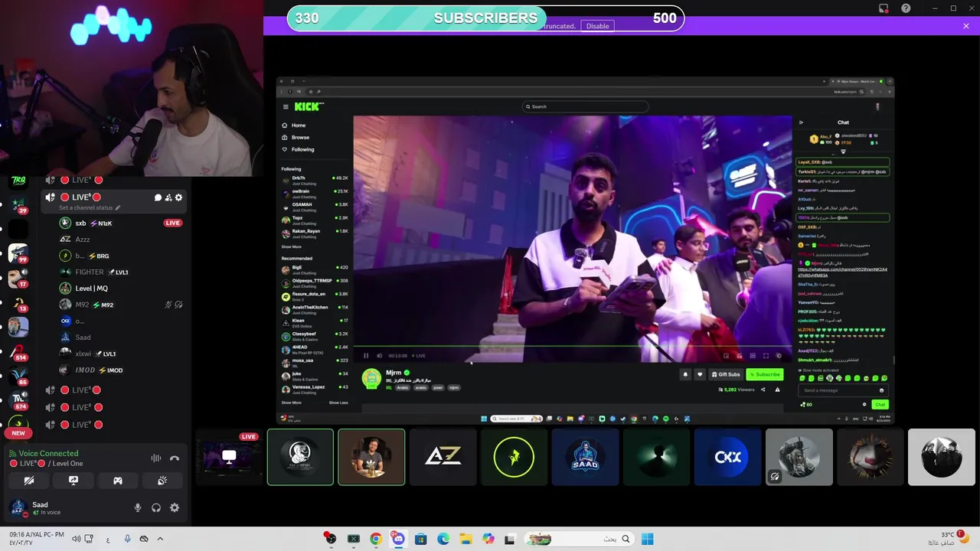Screen dimensions: 980x551
Task: Turn on camera in Discord voice panel
Action: coord(29,481)
